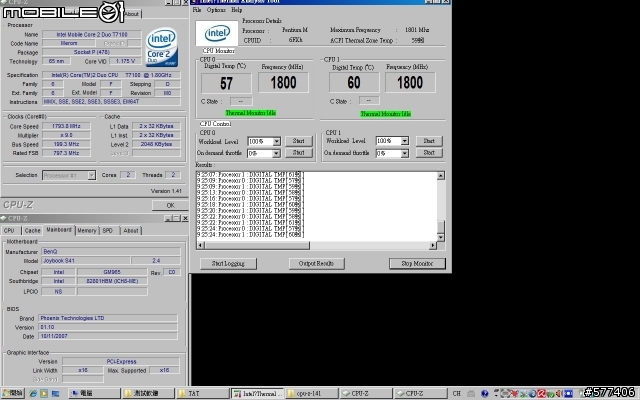Click the Results list scroll up arrow
The width and height of the screenshot is (640, 400).
pos(441,176)
